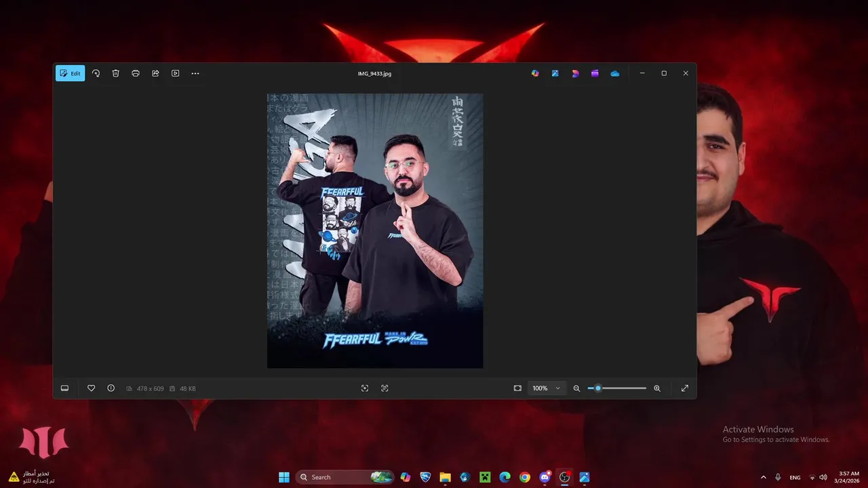This screenshot has height=488, width=868.
Task: Open Discord from the taskbar
Action: click(x=545, y=477)
